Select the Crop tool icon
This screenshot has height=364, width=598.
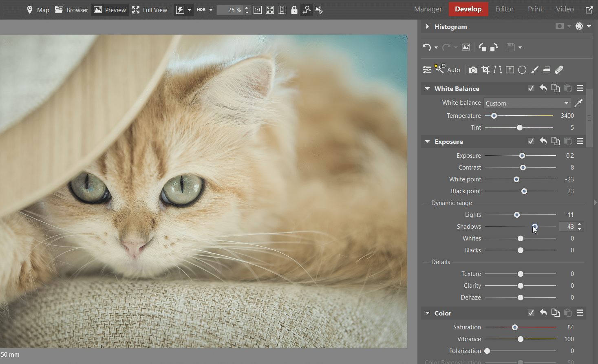[485, 70]
